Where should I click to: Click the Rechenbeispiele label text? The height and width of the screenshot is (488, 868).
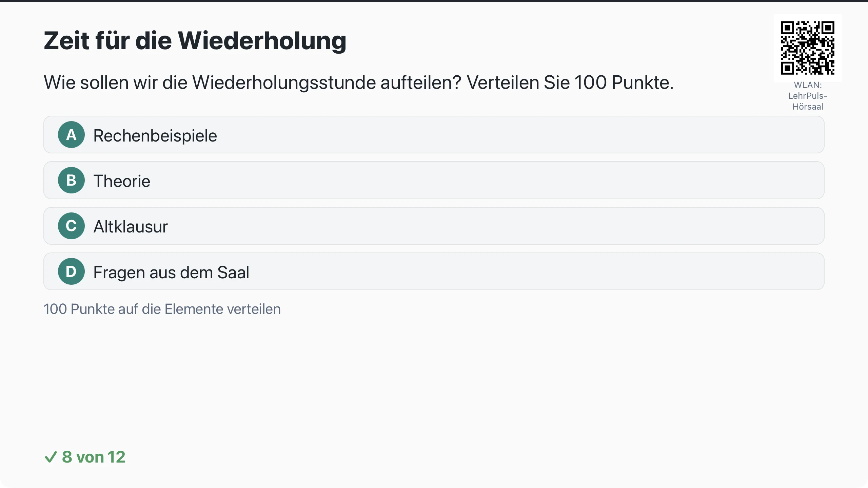point(155,136)
